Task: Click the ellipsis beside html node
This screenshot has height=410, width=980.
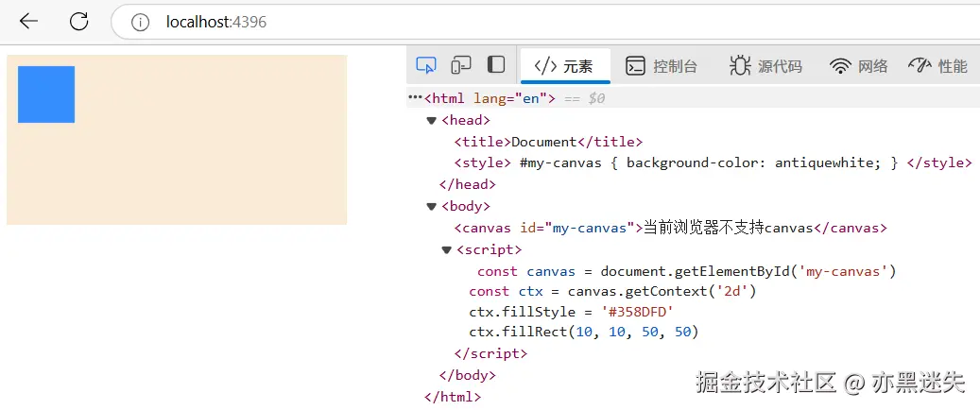Action: 415,97
